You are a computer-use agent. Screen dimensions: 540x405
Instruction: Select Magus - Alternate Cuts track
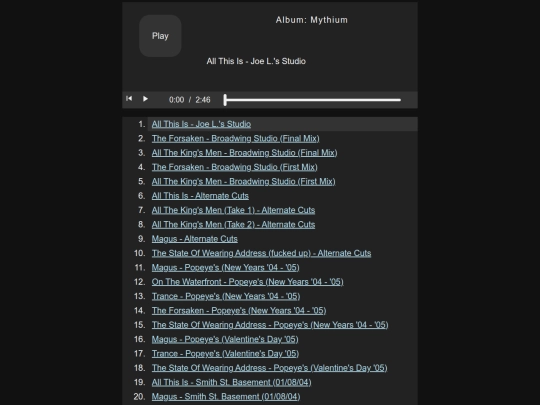tap(195, 239)
